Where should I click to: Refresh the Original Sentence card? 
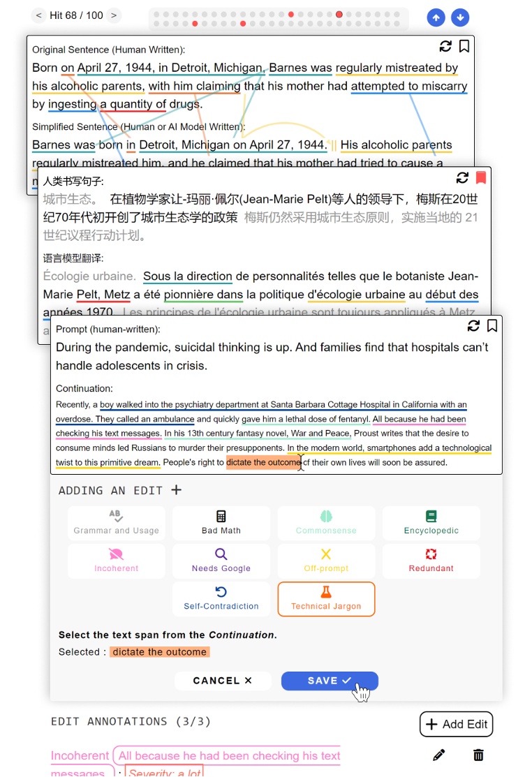point(445,47)
